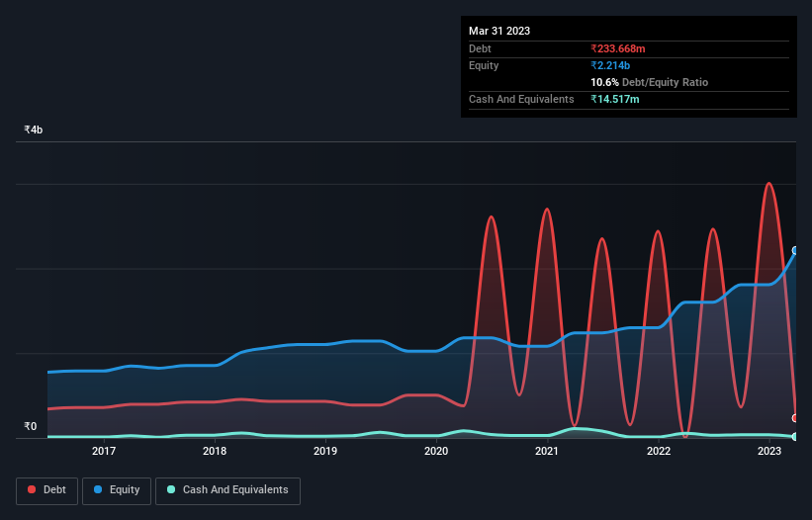Click the ₹0 y-axis label
The image size is (812, 520).
[31, 426]
